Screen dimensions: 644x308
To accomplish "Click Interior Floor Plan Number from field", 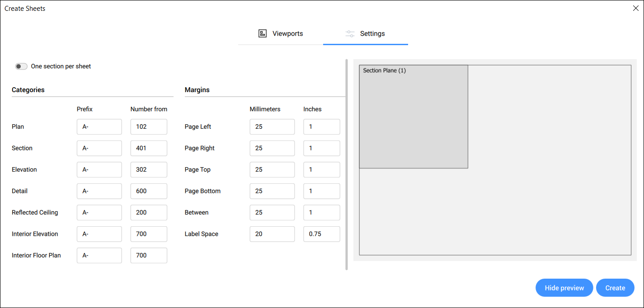I will pyautogui.click(x=149, y=256).
